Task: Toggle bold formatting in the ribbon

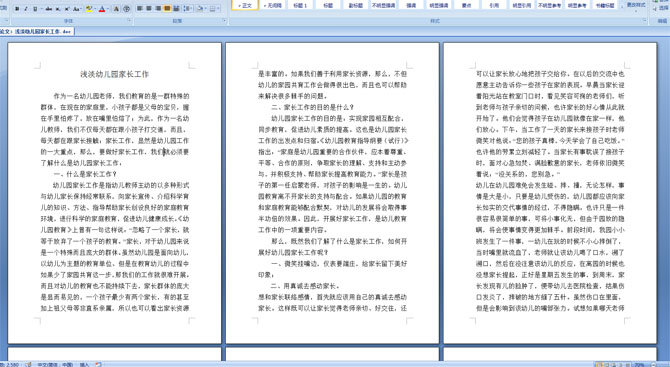Action: pos(17,9)
